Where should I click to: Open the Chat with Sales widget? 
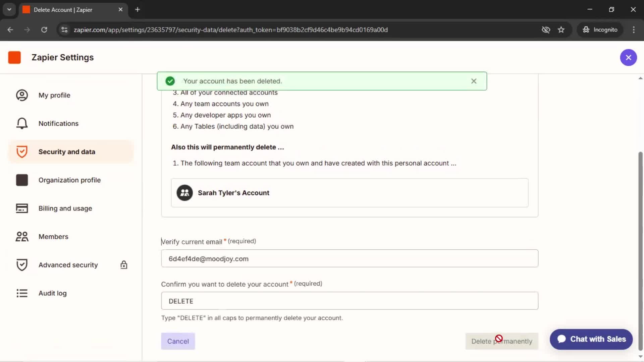[x=591, y=339]
